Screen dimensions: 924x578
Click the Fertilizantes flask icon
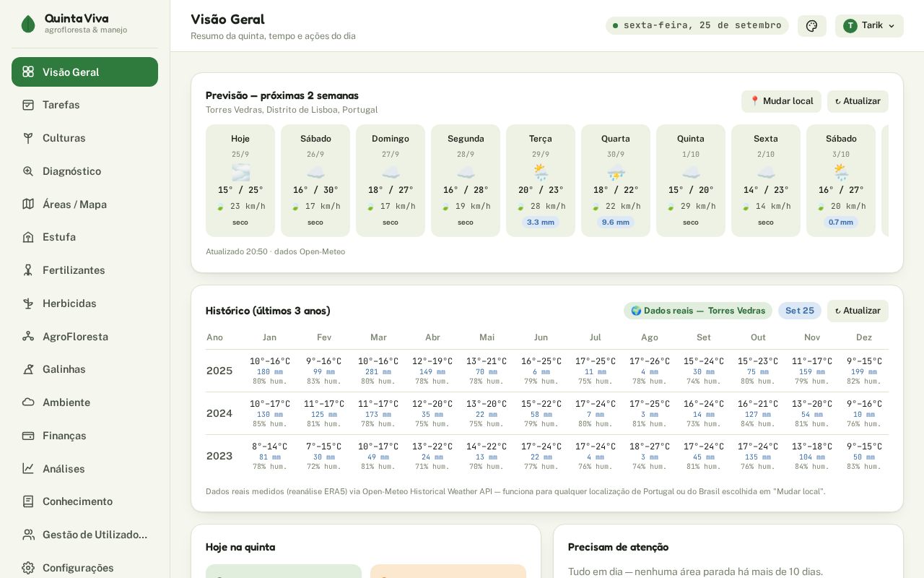pos(28,270)
